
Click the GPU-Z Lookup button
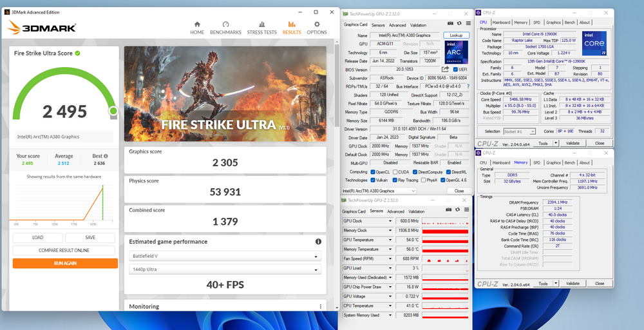[x=456, y=35]
